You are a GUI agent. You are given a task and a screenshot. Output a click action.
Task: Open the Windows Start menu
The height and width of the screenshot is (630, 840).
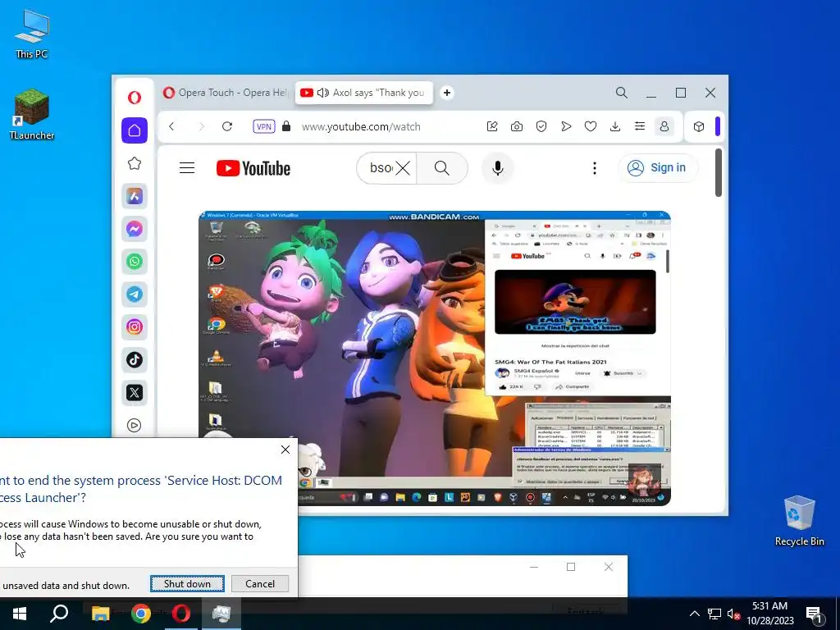pyautogui.click(x=20, y=614)
